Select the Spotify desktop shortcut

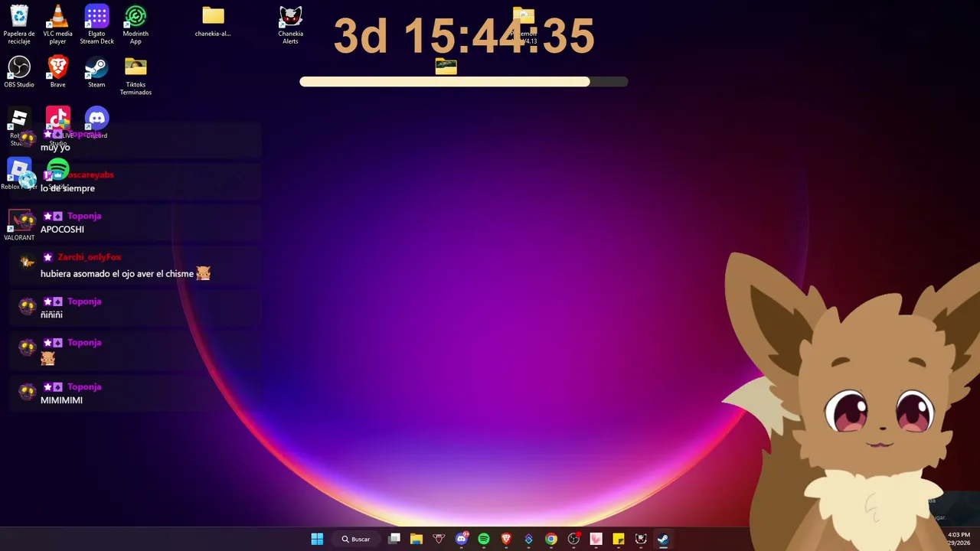(x=57, y=174)
